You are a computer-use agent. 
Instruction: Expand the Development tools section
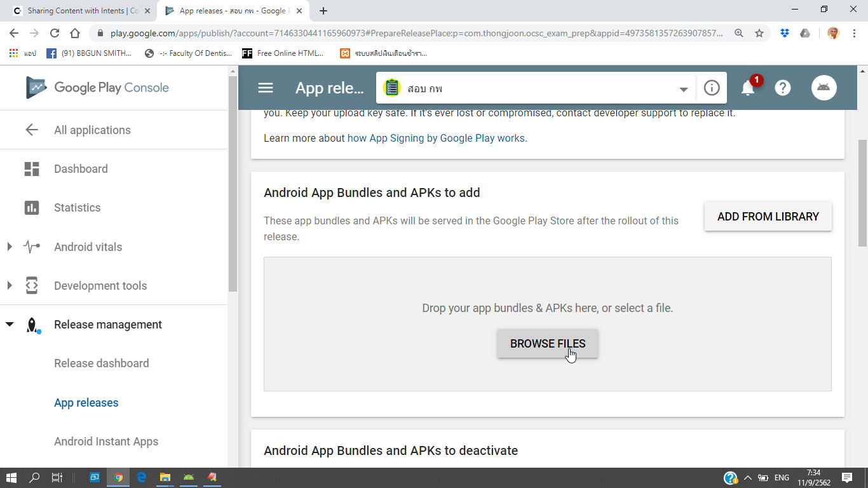click(x=10, y=285)
